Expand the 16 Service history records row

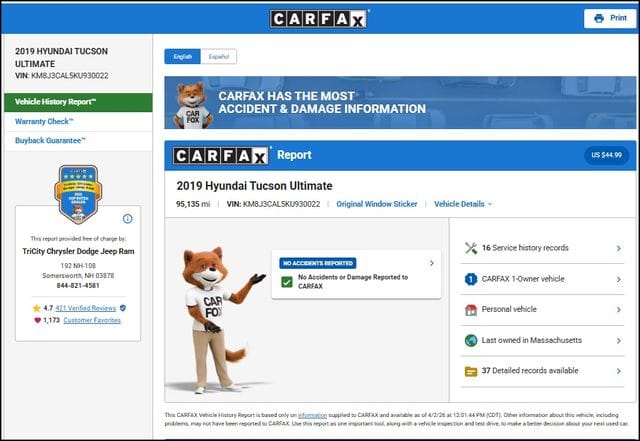point(619,247)
